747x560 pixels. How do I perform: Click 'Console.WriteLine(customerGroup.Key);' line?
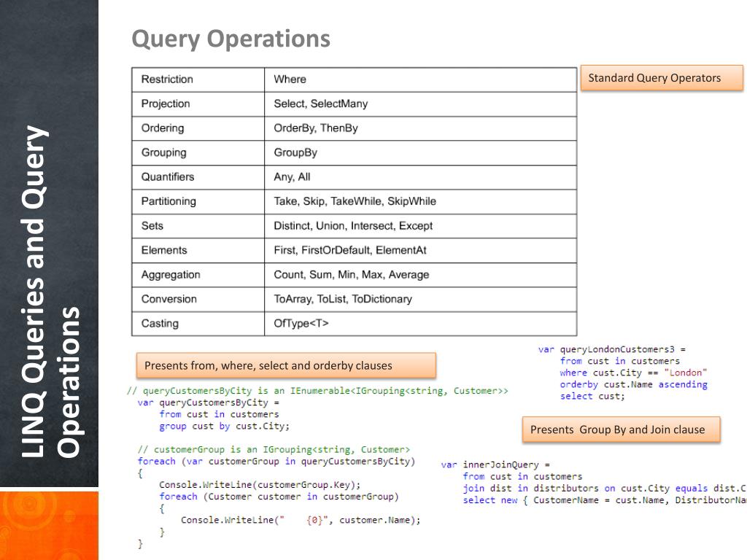[260, 485]
